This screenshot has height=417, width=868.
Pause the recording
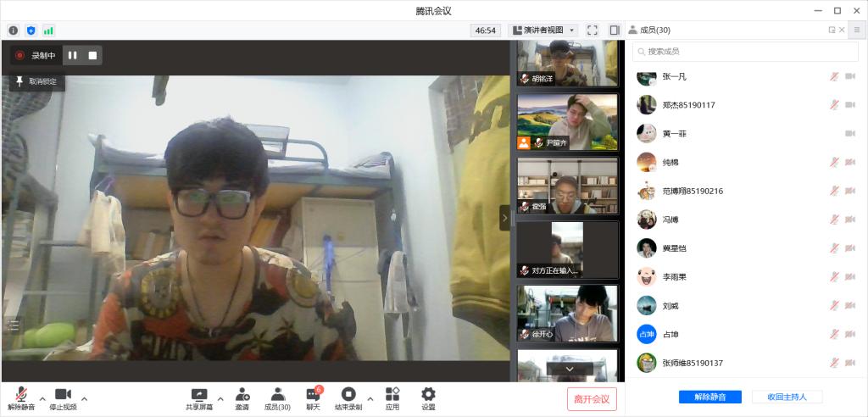click(x=73, y=56)
